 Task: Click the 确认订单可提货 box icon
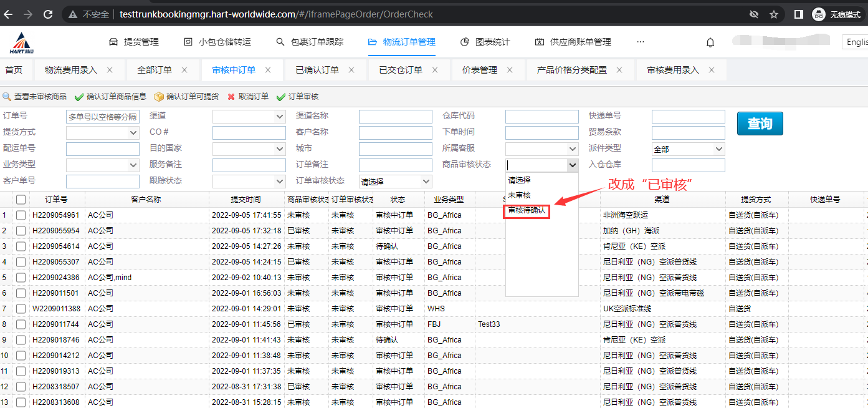[159, 97]
